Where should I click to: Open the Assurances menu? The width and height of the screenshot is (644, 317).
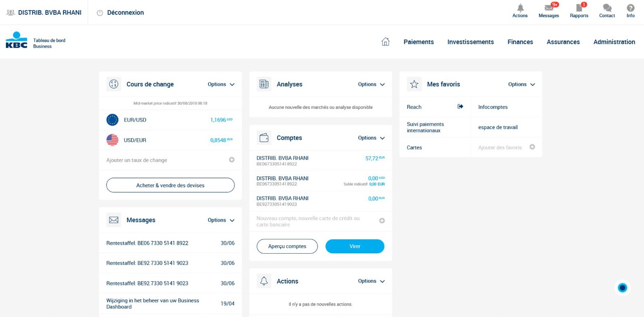563,42
